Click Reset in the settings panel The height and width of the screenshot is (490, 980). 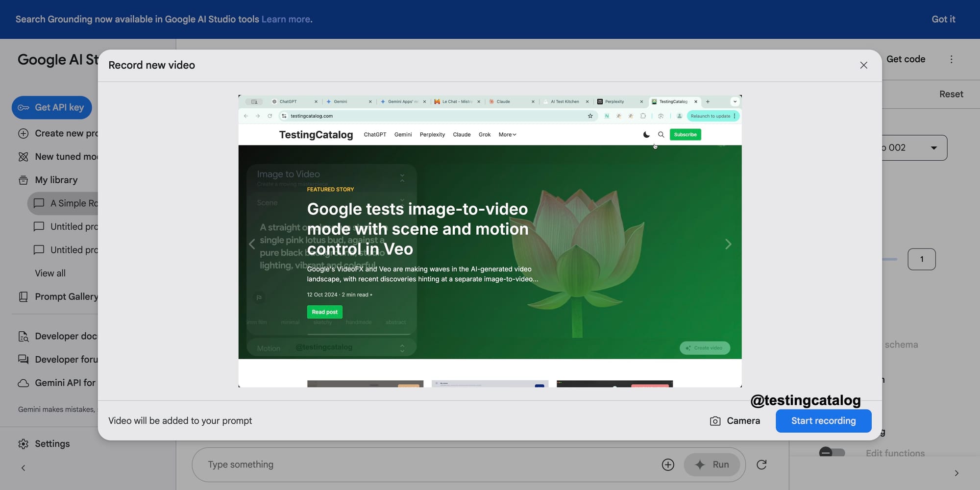(x=951, y=94)
